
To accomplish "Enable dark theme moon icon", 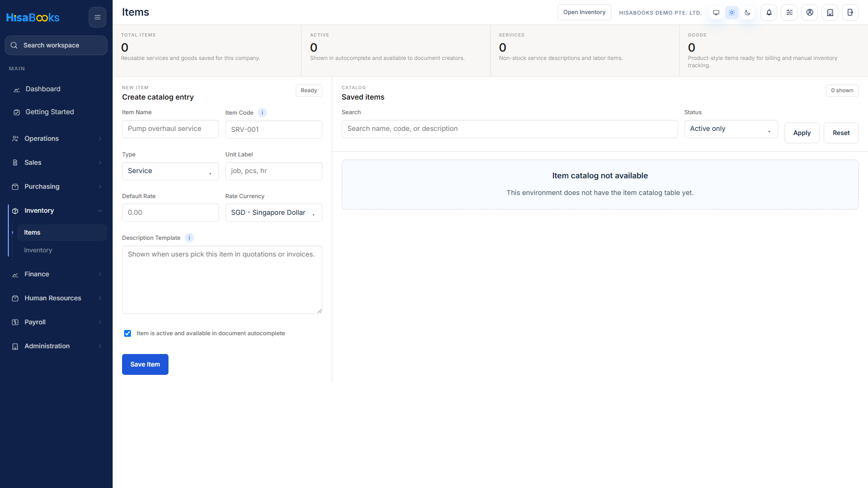I will [748, 13].
